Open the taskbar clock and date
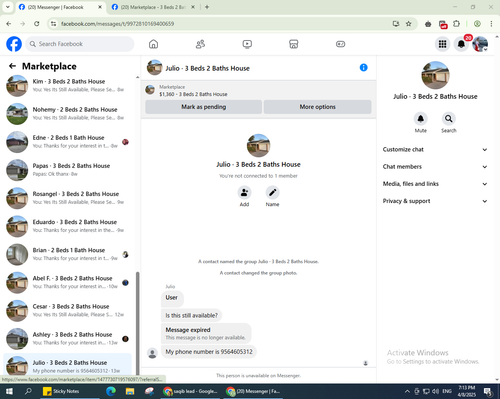This screenshot has height=399, width=500. tap(466, 391)
